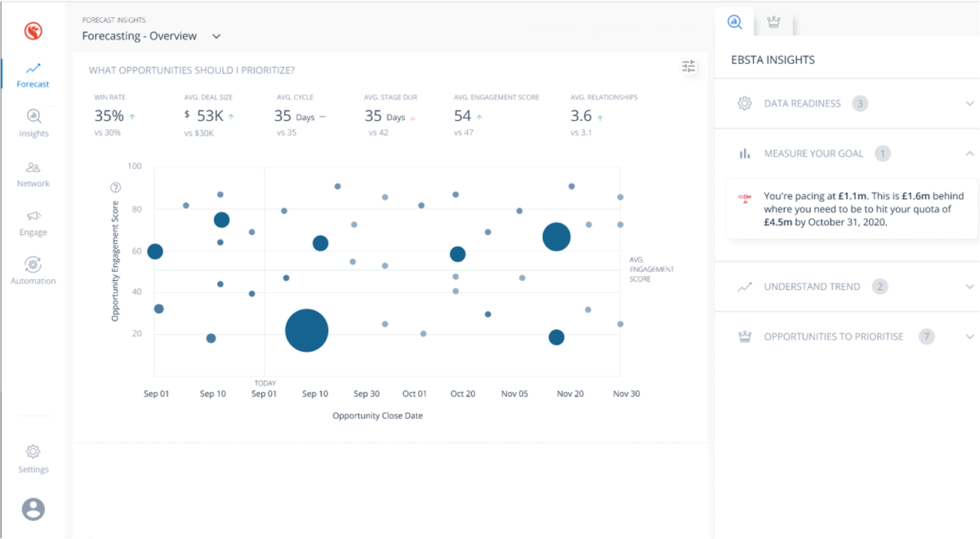Open the Forecast section in sidebar

(x=33, y=75)
